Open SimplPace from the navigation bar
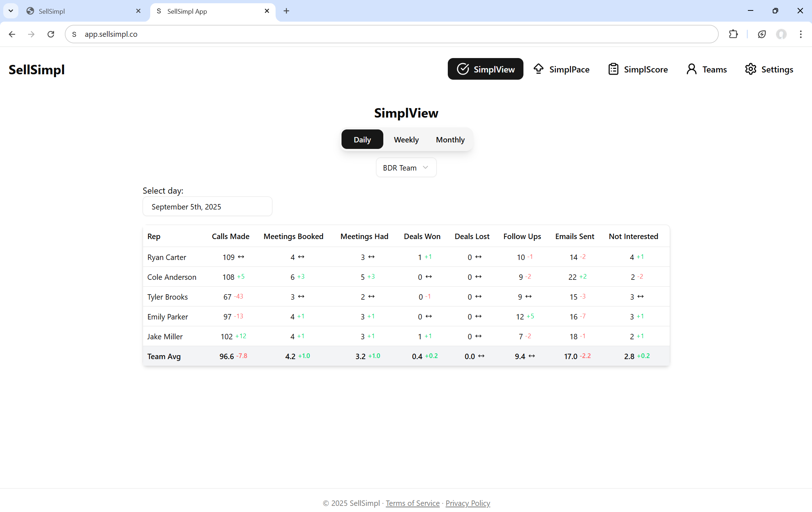 (561, 69)
